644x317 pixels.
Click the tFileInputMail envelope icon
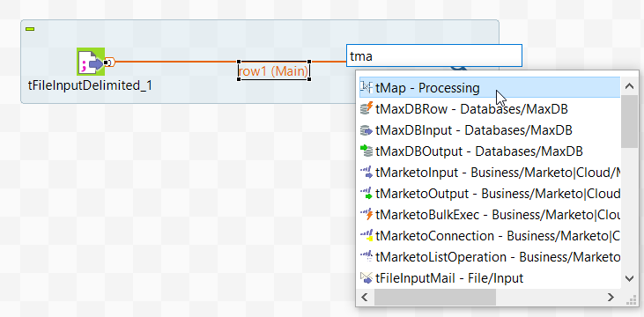tap(366, 277)
